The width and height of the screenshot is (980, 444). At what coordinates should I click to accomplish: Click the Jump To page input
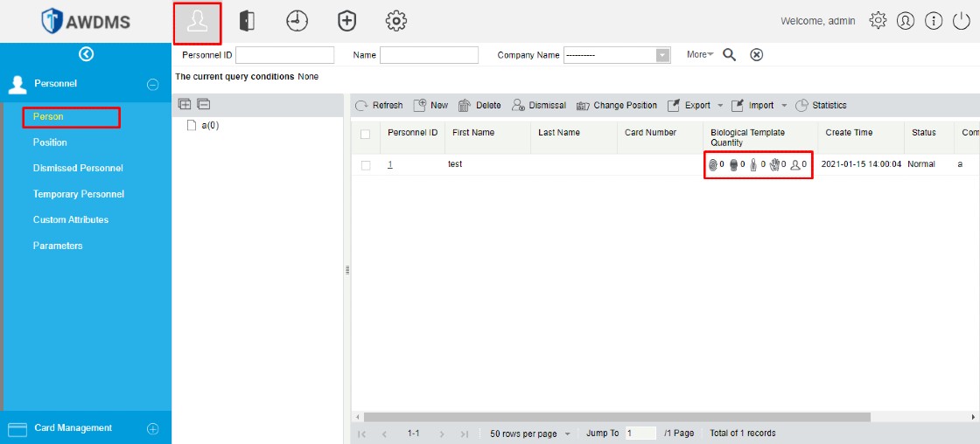tap(640, 434)
